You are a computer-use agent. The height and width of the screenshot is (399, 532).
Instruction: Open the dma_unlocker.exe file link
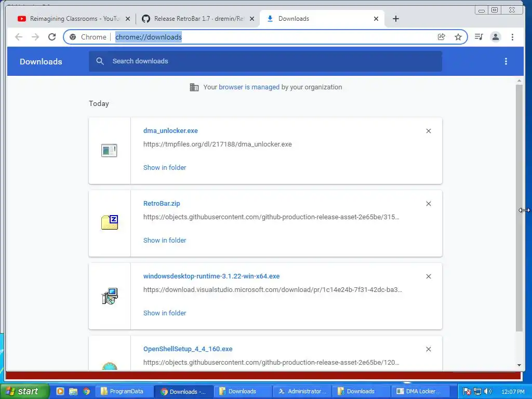[170, 130]
